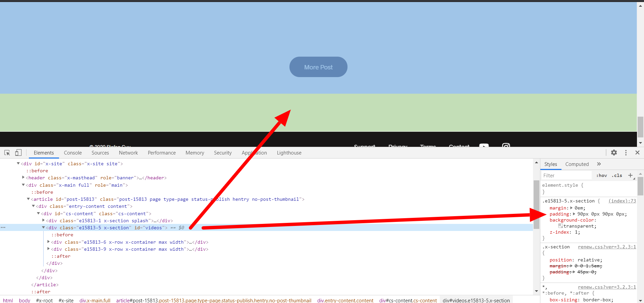Select the closing </article> tag row
This screenshot has width=644, height=303.
(45, 285)
